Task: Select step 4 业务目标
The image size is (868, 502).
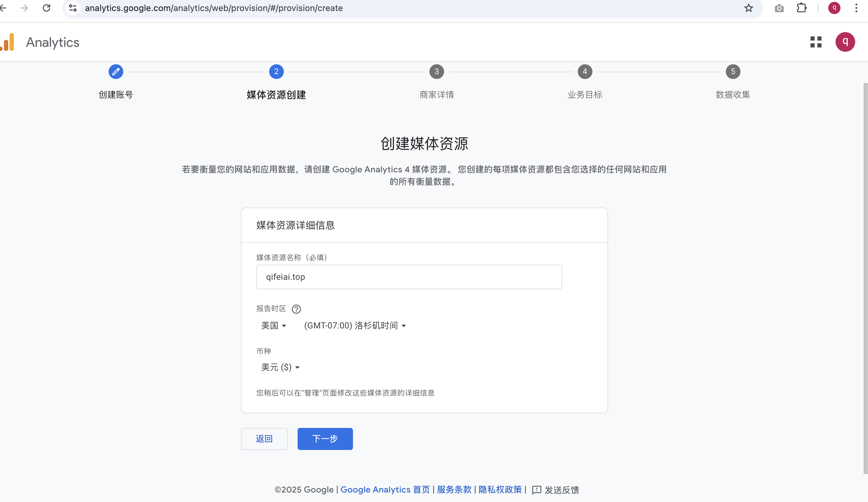Action: pos(584,72)
